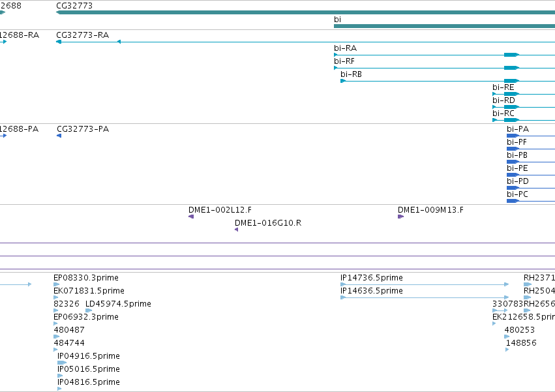Click the DME1-016G10.R arrow glyph
This screenshot has height=392, width=555.
pyautogui.click(x=237, y=230)
